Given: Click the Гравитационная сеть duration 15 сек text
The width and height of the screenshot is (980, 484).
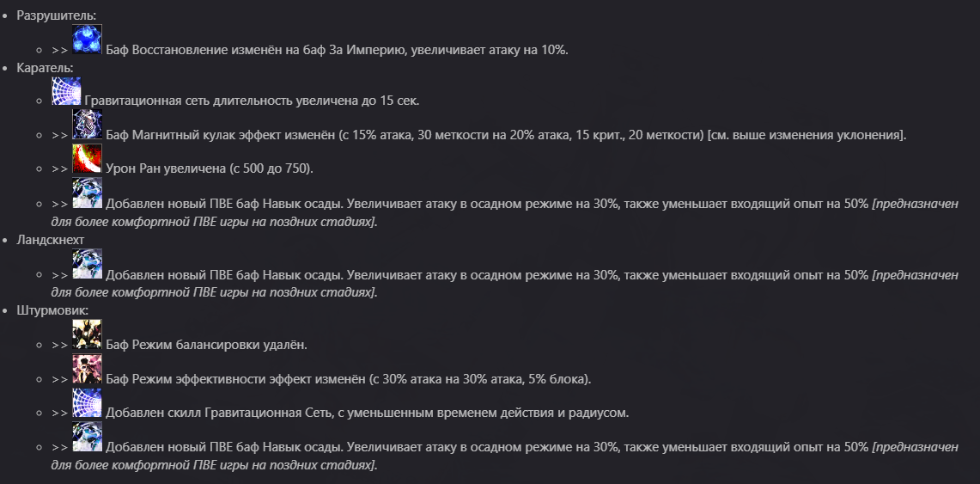Looking at the screenshot, I should coord(252,101).
